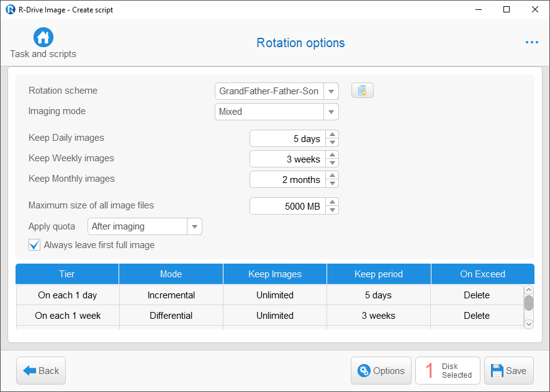Open the Options button
The height and width of the screenshot is (392, 550).
pyautogui.click(x=381, y=371)
